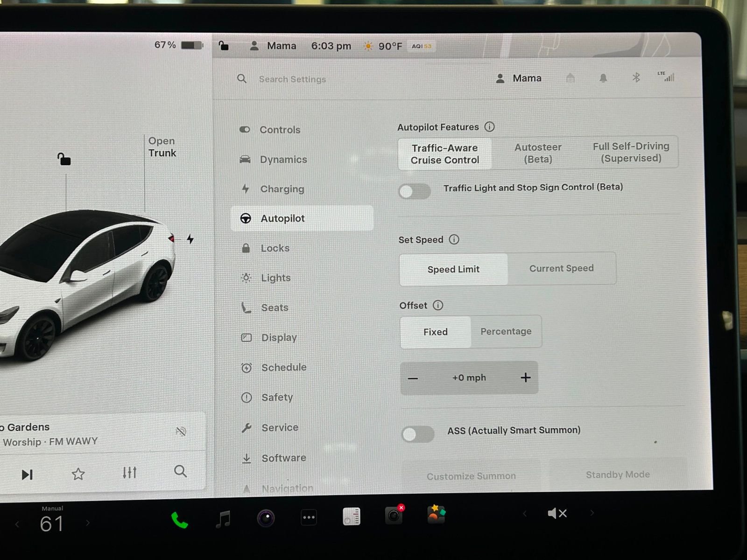Open the phone app in the dock

point(179,519)
